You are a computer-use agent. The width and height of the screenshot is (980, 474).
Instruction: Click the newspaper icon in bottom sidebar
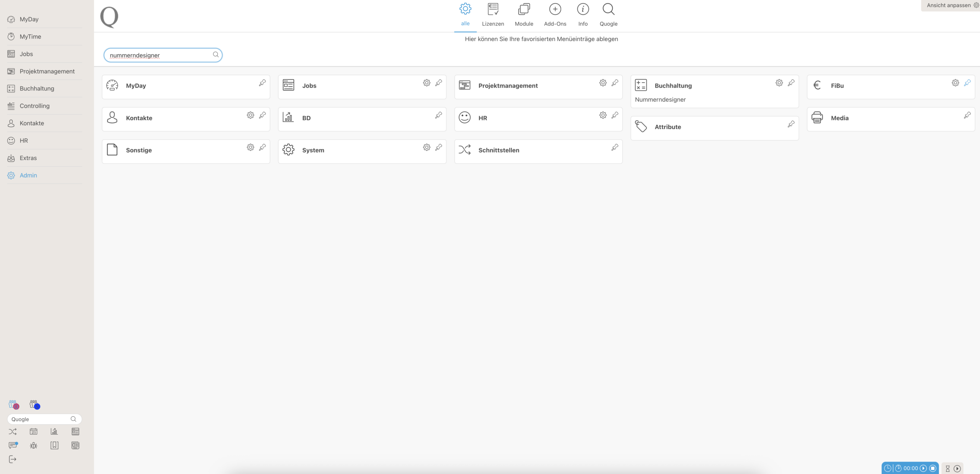[75, 445]
